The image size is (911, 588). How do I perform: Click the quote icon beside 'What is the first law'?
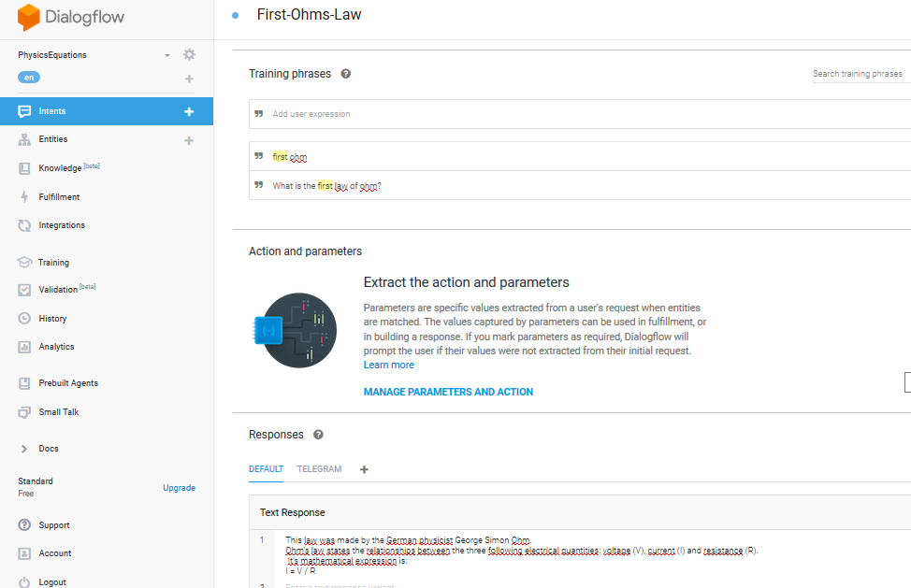pyautogui.click(x=258, y=184)
